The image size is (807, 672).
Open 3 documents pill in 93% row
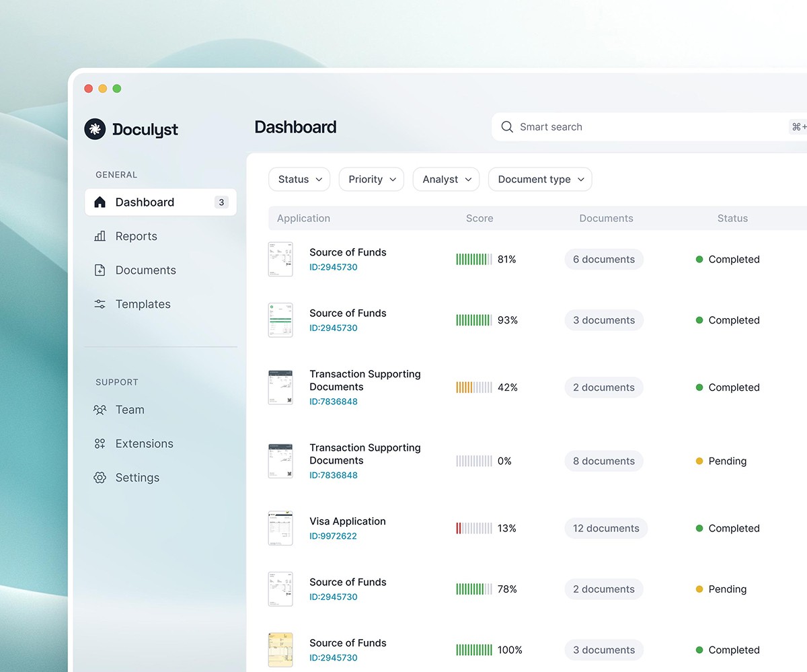click(x=604, y=320)
